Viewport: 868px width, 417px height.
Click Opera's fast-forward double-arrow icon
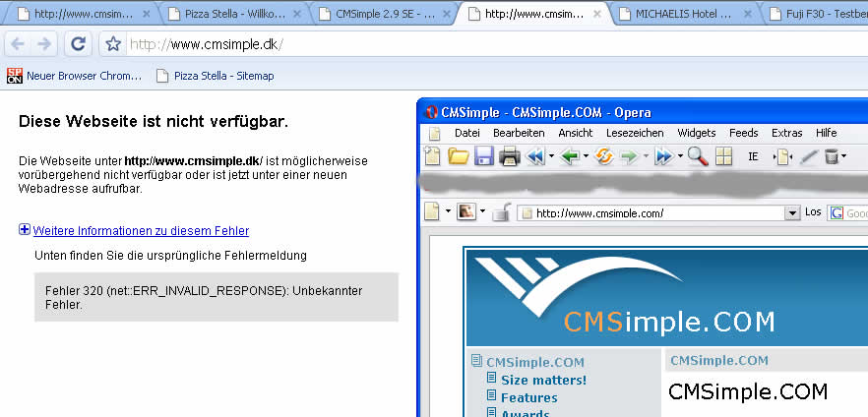[x=663, y=157]
